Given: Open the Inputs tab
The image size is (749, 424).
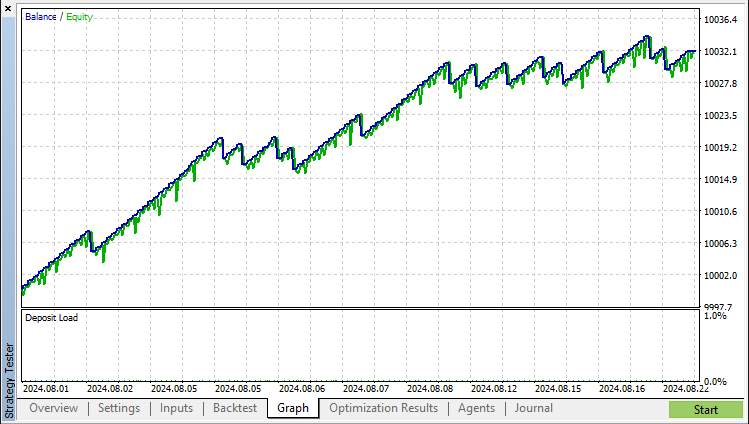Looking at the screenshot, I should pos(176,408).
